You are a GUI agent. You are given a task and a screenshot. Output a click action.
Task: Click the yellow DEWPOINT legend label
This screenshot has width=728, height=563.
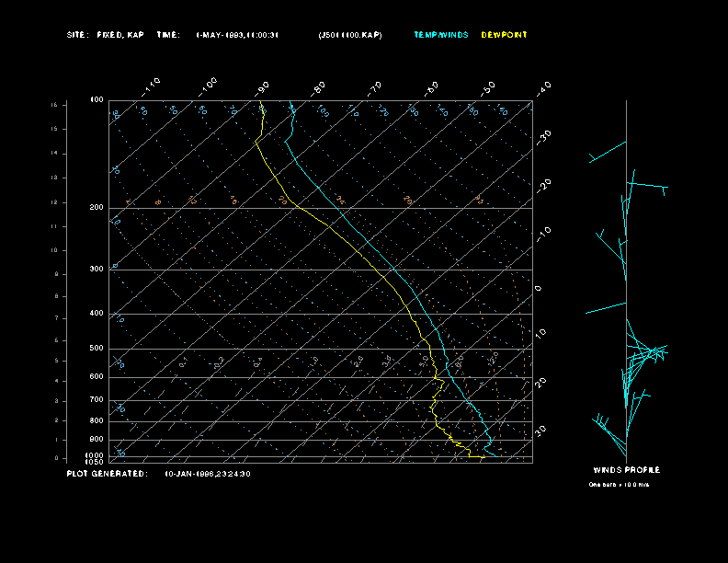(505, 35)
